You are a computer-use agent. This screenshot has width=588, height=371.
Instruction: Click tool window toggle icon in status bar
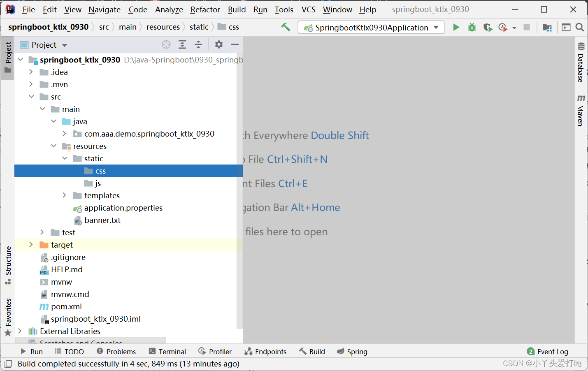[8, 364]
